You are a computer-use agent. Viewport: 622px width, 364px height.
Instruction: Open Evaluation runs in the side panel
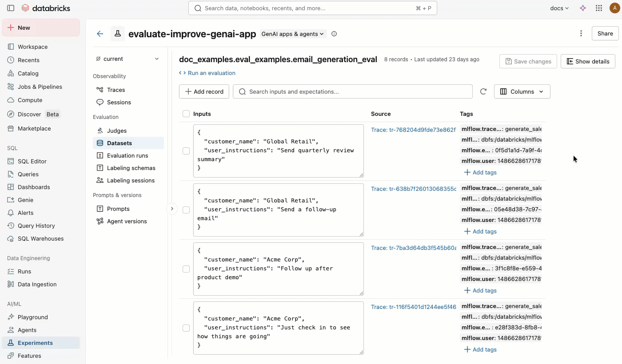pyautogui.click(x=128, y=155)
